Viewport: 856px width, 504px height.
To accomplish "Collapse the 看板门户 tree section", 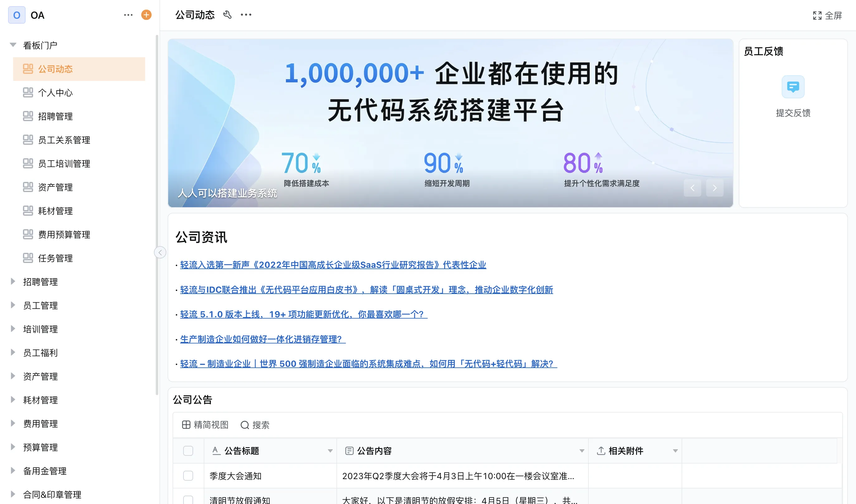I will tap(13, 45).
